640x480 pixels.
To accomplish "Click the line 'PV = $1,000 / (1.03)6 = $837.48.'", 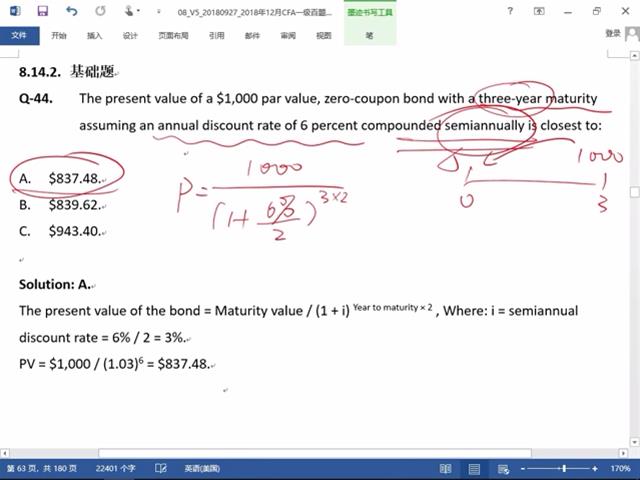I will coord(114,363).
